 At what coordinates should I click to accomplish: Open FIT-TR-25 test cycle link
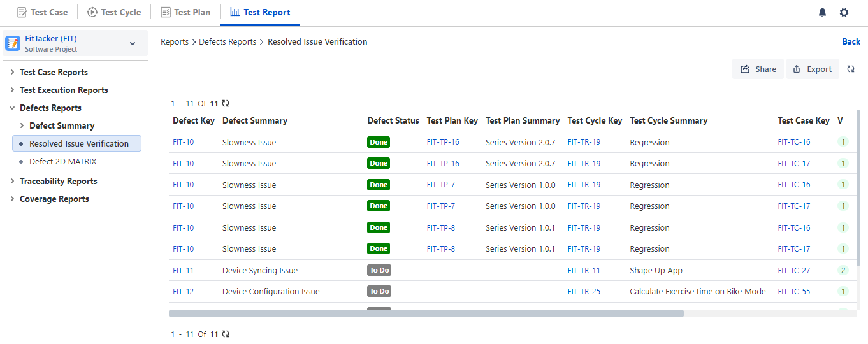[584, 291]
